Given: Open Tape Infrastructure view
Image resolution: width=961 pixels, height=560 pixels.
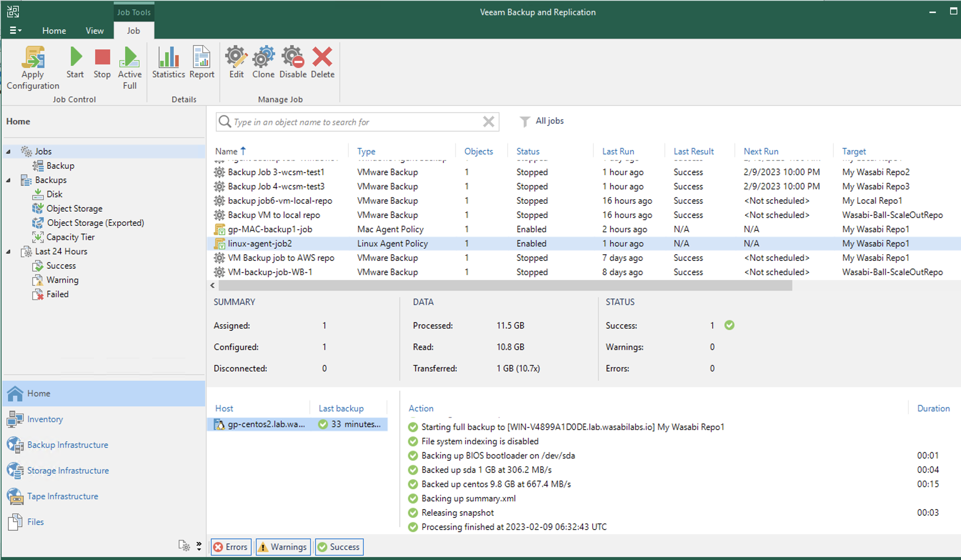Looking at the screenshot, I should pyautogui.click(x=104, y=496).
